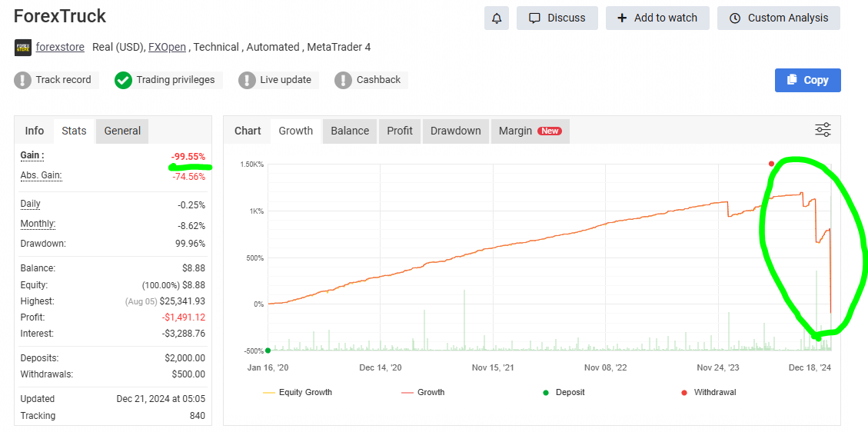
Task: Click the Live update badge label
Action: pyautogui.click(x=286, y=80)
